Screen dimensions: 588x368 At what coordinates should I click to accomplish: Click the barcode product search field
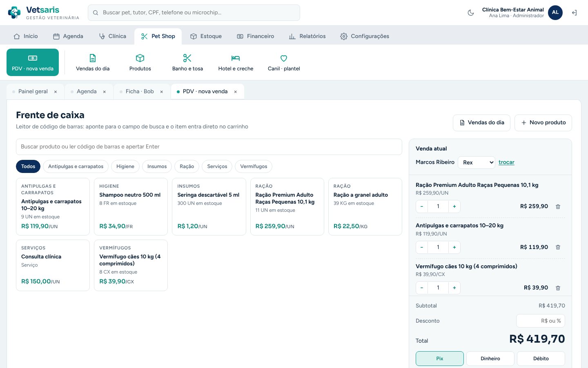point(209,147)
